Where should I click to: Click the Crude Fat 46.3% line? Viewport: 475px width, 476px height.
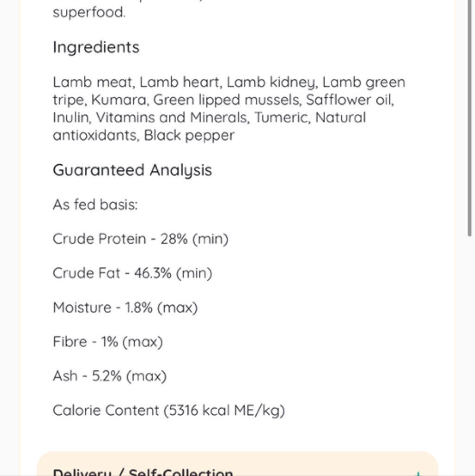(132, 273)
